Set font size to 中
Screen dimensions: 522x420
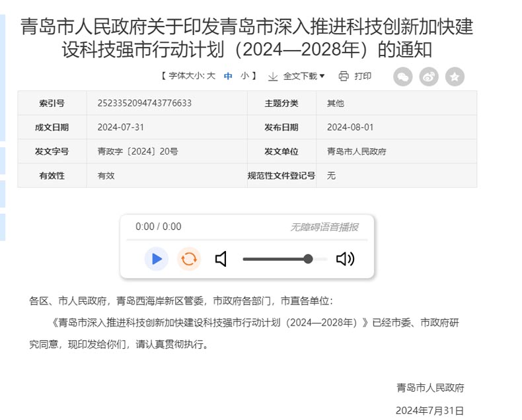click(x=228, y=76)
